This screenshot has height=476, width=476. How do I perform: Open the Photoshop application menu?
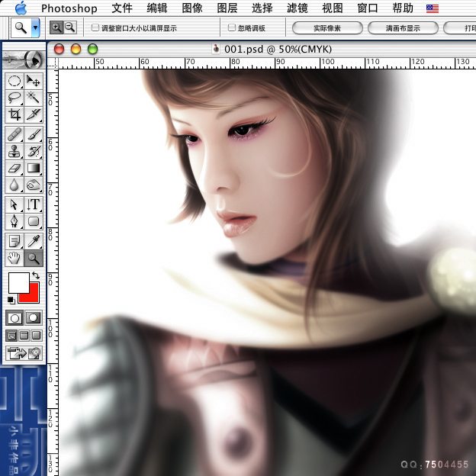69,8
